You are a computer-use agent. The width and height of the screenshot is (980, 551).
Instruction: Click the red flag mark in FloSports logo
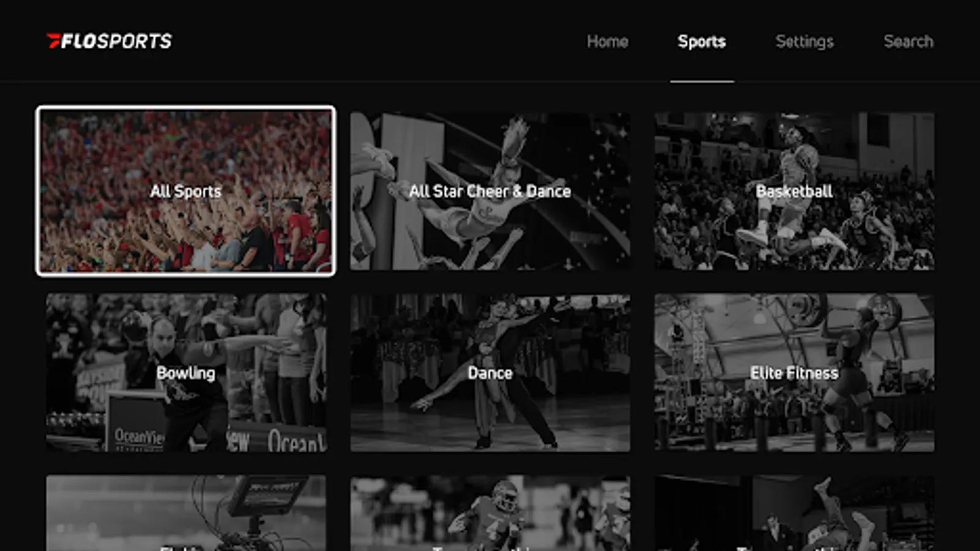point(53,41)
